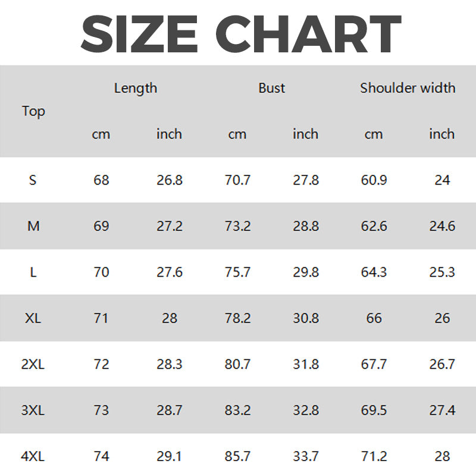476x476 pixels.
Task: Select the M size row label
Action: point(33,226)
